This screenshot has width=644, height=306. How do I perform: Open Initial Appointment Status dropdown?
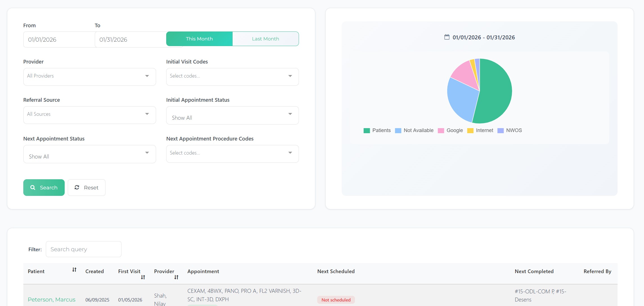pos(232,115)
